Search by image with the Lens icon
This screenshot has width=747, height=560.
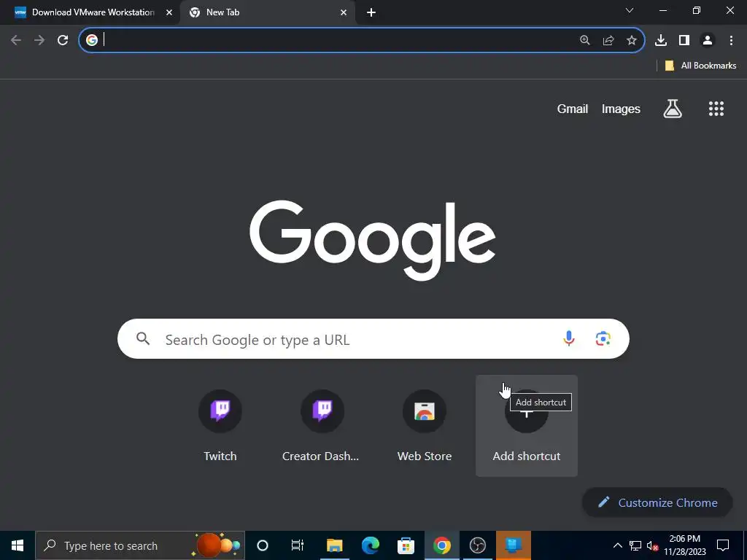point(603,338)
